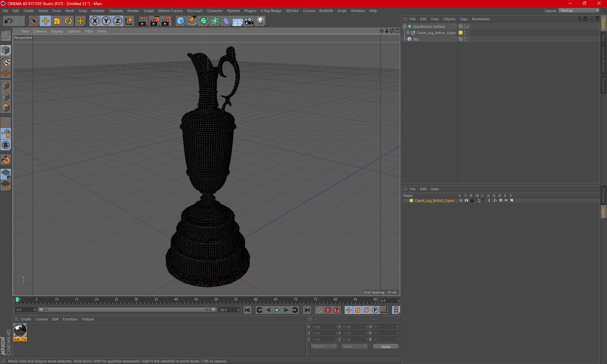
Task: Open the Layers side tab
Action: [x=603, y=212]
